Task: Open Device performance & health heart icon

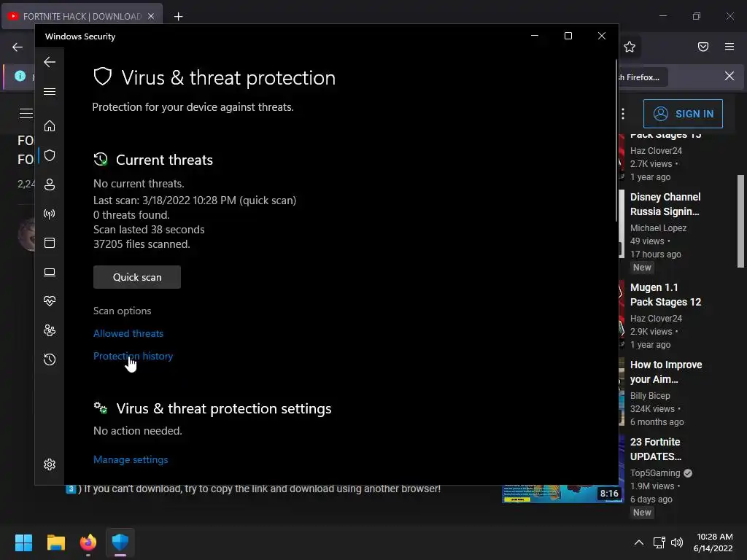Action: (x=50, y=301)
